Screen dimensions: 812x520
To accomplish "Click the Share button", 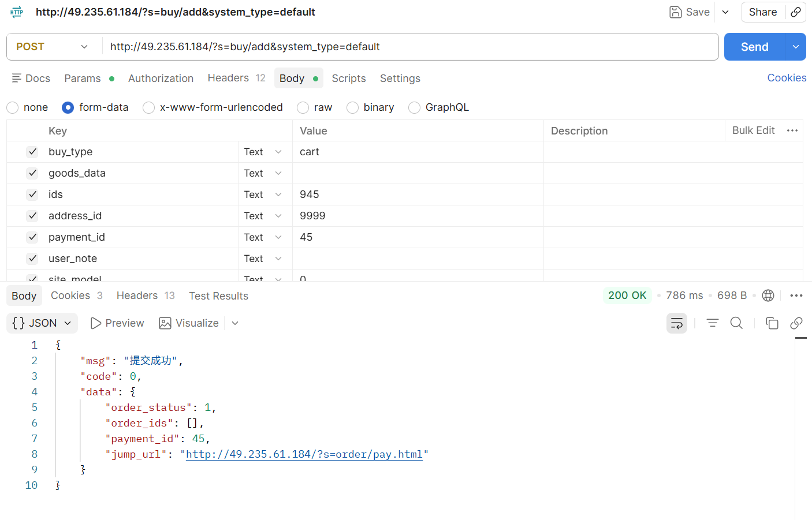I will click(x=763, y=12).
